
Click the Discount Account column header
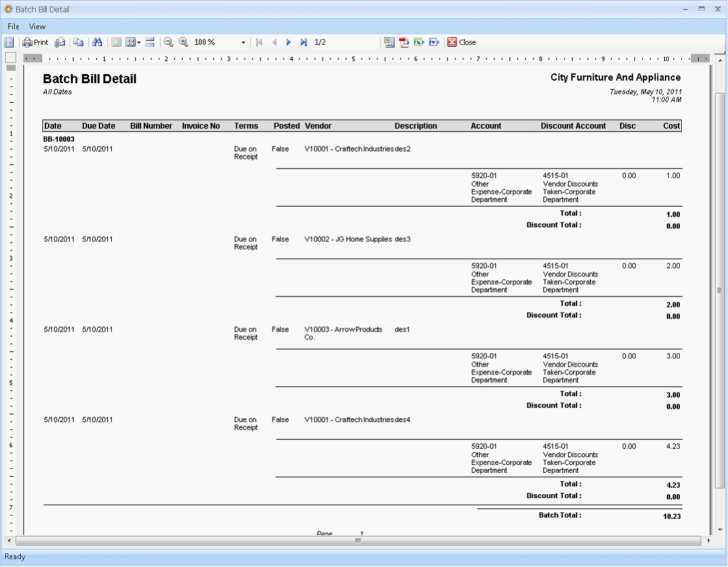click(x=573, y=125)
